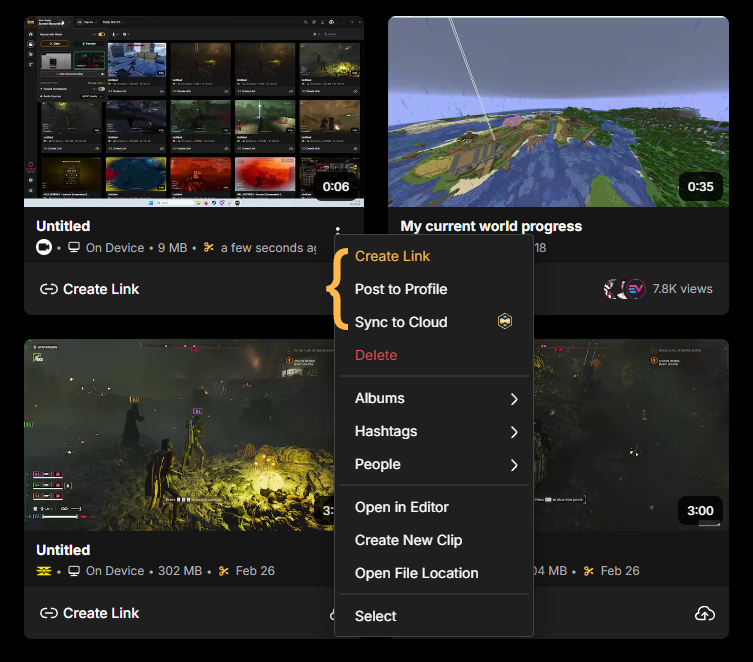Click the Untitled title of the 9 MB clip
753x662 pixels.
click(x=63, y=226)
